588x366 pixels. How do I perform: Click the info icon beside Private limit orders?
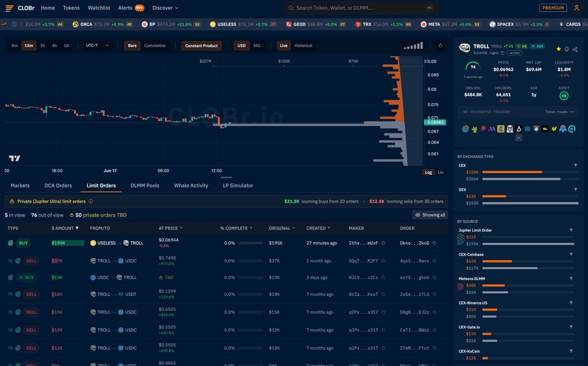pos(91,201)
